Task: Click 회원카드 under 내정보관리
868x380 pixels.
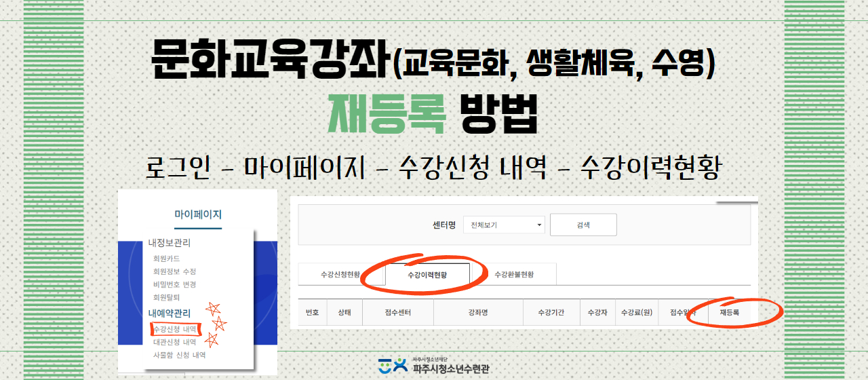Action: pos(166,259)
